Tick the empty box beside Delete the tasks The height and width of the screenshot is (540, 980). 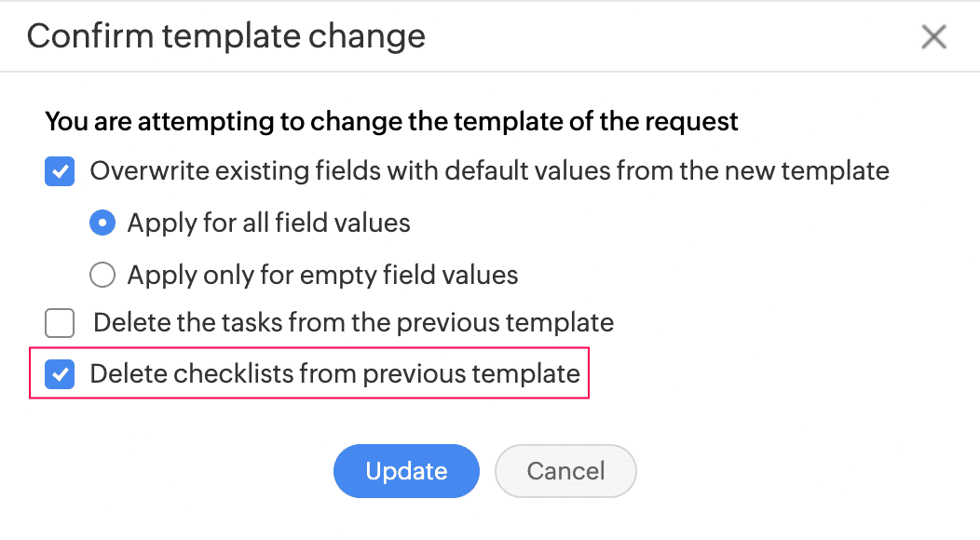pyautogui.click(x=60, y=324)
